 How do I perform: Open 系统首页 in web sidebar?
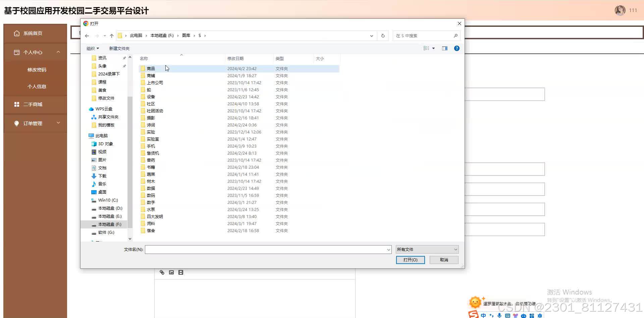point(35,33)
